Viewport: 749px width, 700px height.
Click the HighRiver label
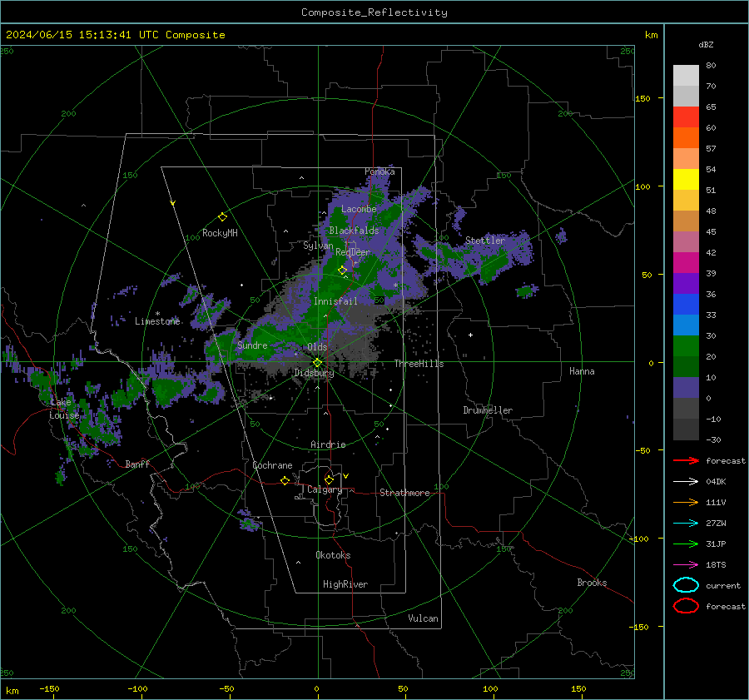pos(345,584)
